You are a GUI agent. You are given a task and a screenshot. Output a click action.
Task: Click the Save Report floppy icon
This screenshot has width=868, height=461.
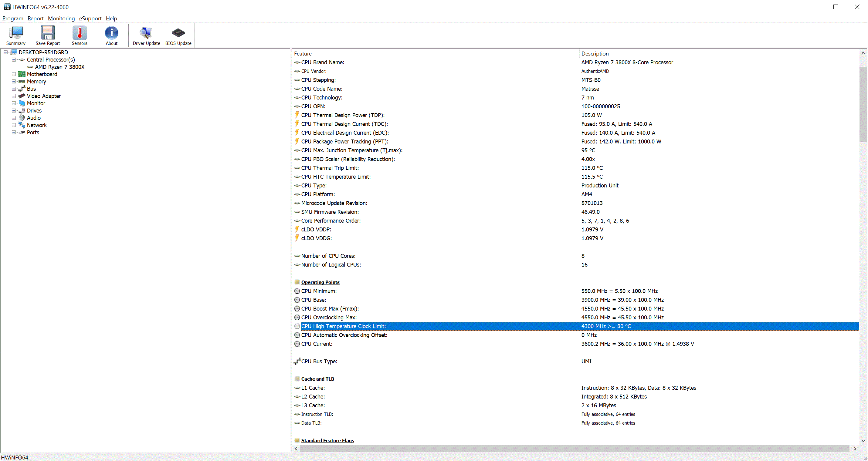pos(48,33)
